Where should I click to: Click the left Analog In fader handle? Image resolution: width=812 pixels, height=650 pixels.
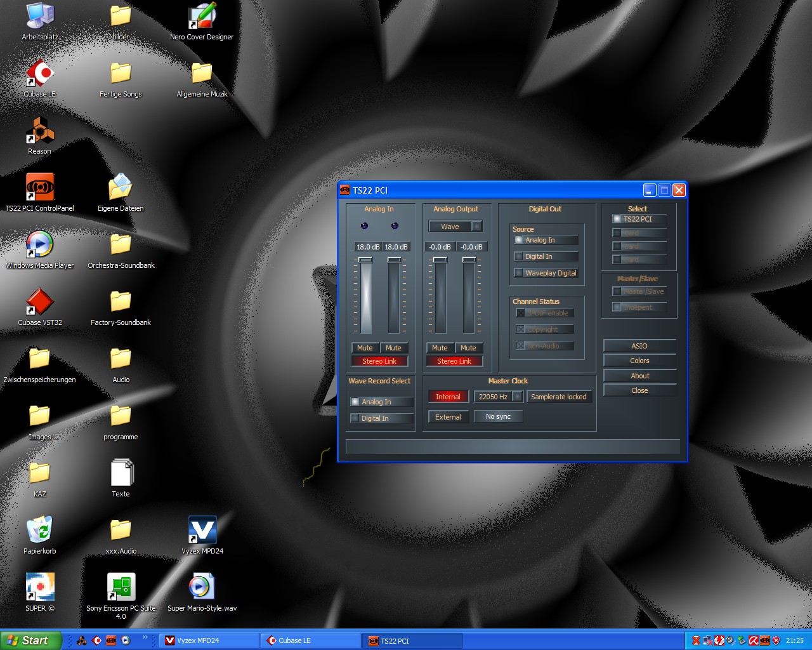click(365, 260)
